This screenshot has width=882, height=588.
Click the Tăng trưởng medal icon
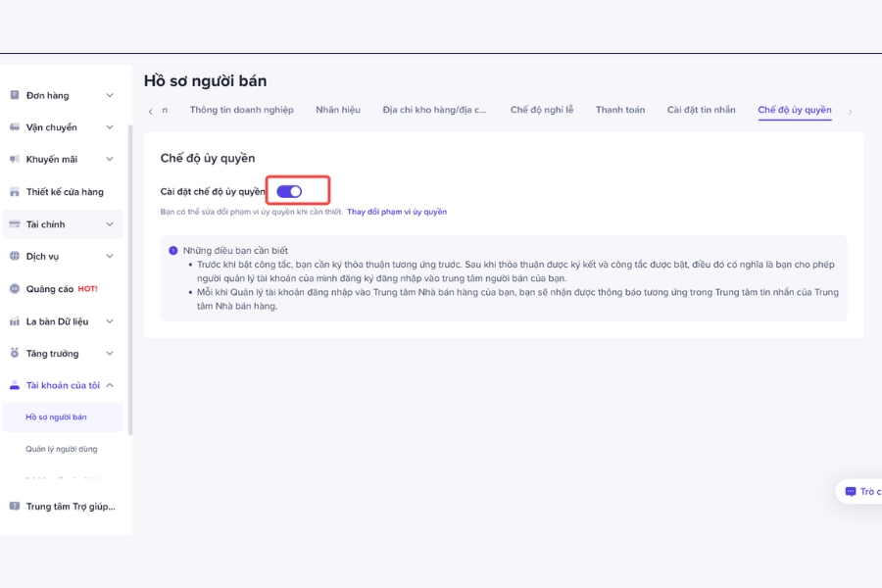tap(15, 353)
